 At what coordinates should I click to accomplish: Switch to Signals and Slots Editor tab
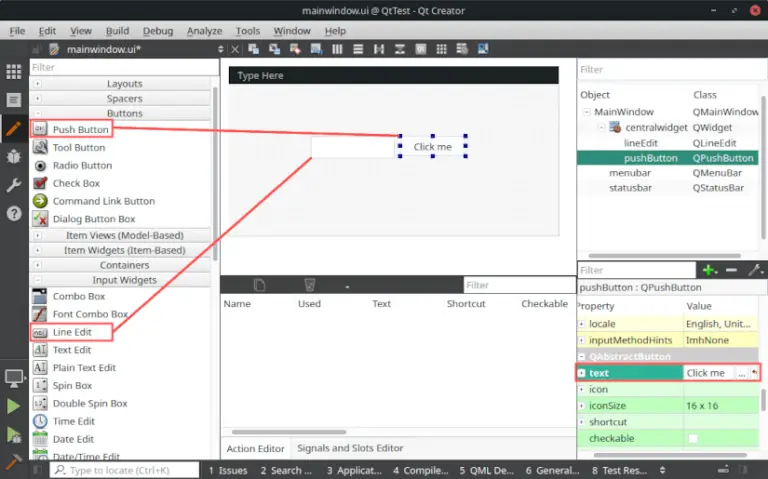350,448
